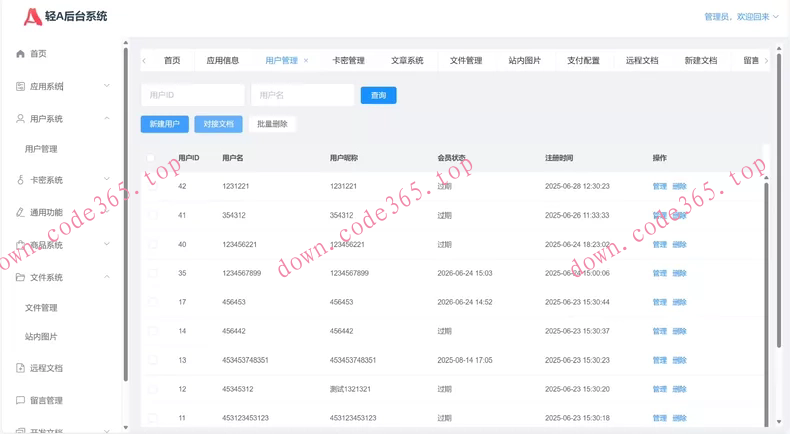Viewport: 790px width, 434px height.
Task: Open the 首页 tab
Action: click(172, 60)
